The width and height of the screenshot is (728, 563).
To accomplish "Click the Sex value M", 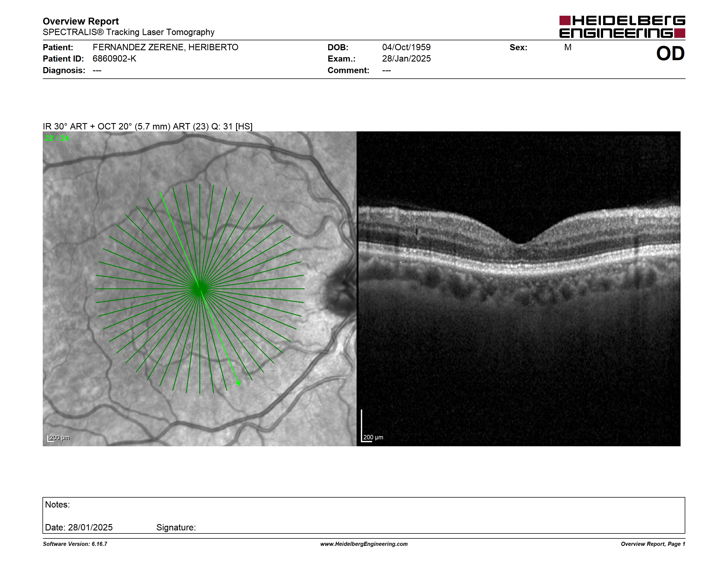I will (568, 47).
